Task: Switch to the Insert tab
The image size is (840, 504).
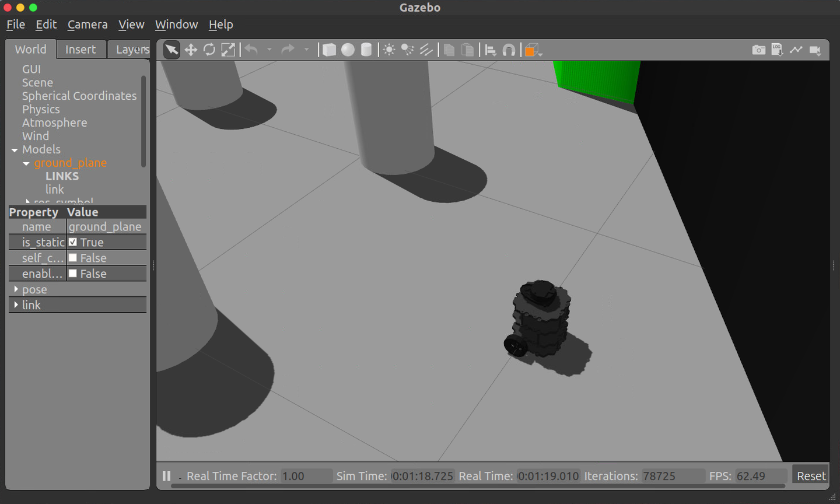Action: [81, 49]
